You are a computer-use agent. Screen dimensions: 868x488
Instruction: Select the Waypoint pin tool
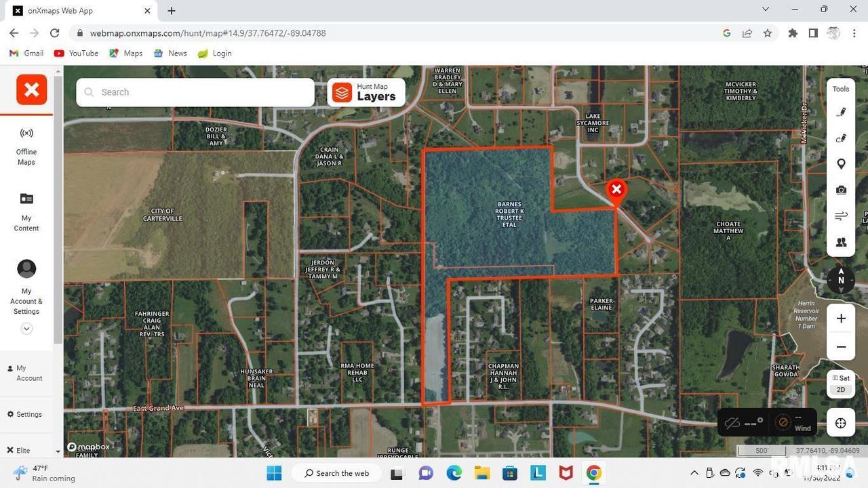click(841, 163)
